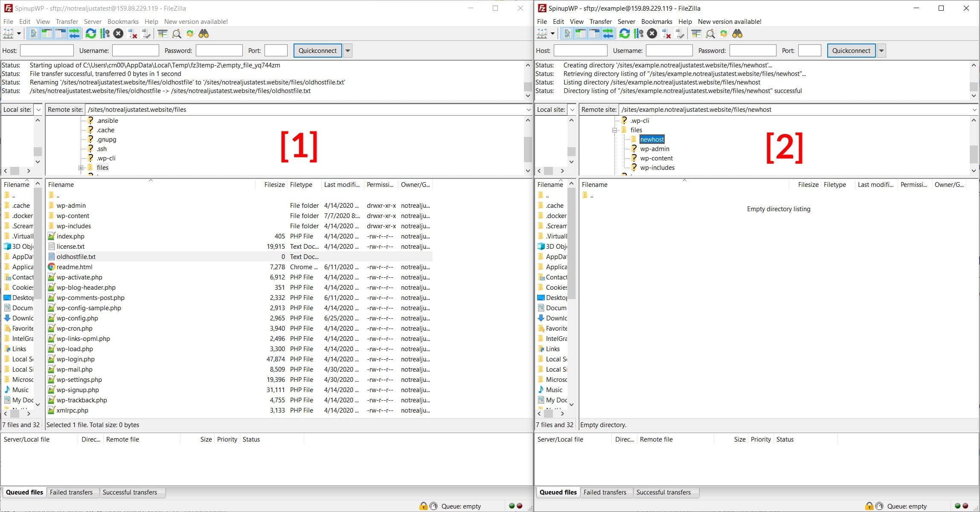Expand the files folder in remote tree
980x512 pixels.
click(81, 167)
